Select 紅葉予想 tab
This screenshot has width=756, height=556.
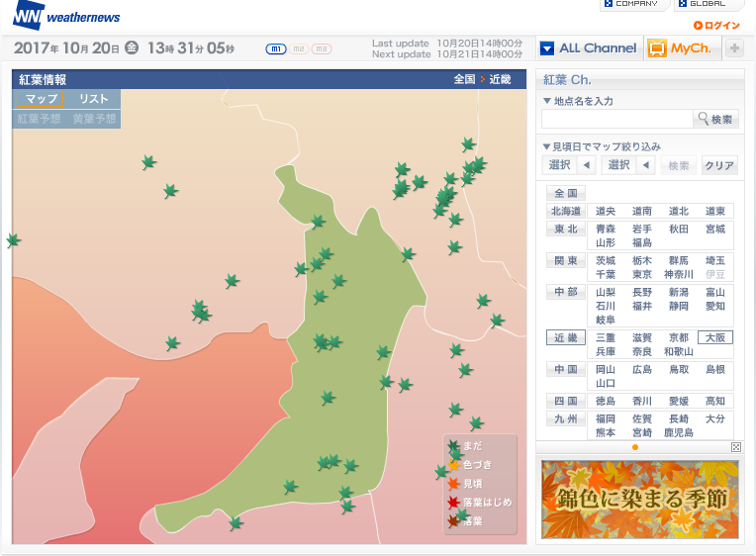click(39, 119)
